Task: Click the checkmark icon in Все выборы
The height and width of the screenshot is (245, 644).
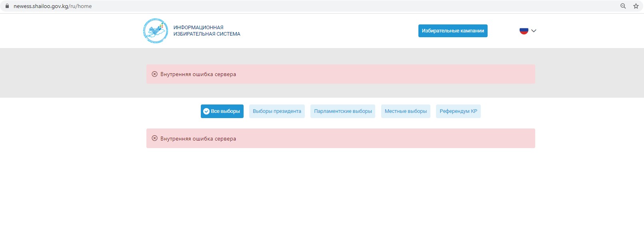Action: [206, 111]
